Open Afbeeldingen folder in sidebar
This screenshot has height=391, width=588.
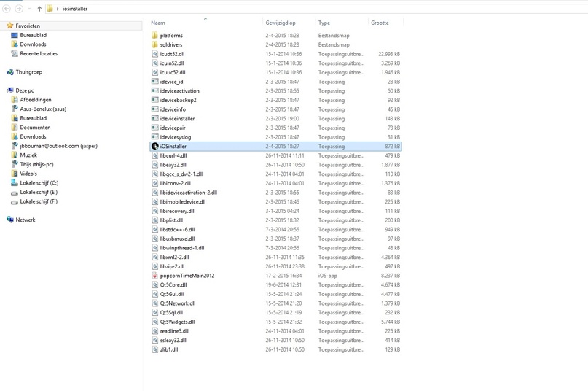click(36, 99)
